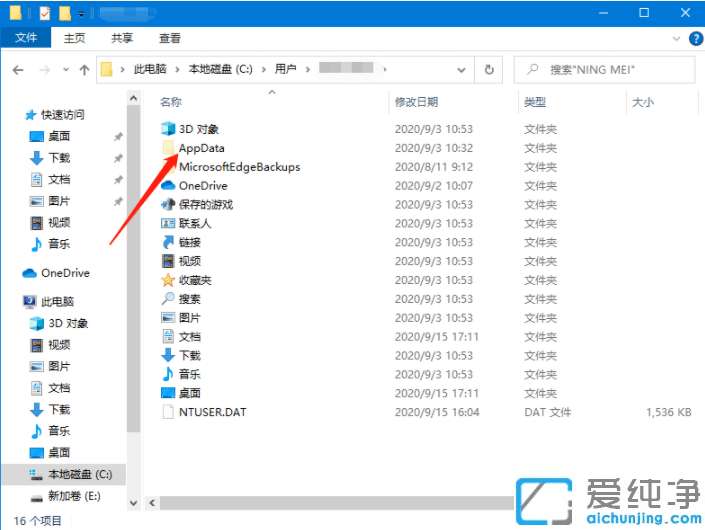Click 此电脑 in address breadcrumb
Image resolution: width=705 pixels, height=530 pixels.
pyautogui.click(x=150, y=69)
